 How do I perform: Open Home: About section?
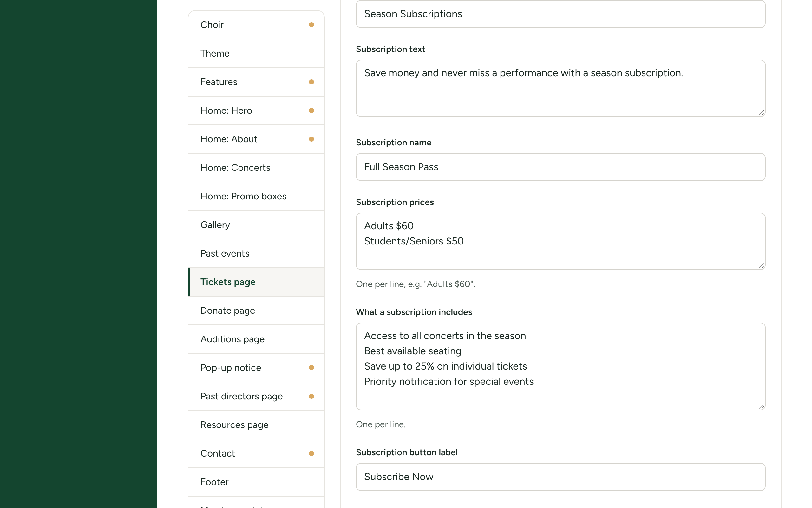[x=256, y=139]
